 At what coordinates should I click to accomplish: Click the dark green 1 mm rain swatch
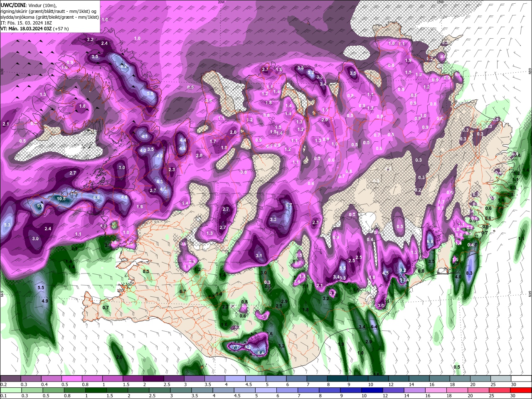click(96, 390)
